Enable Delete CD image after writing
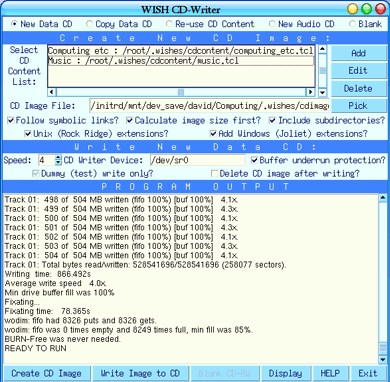Screen dimensions: 390x382 point(215,174)
